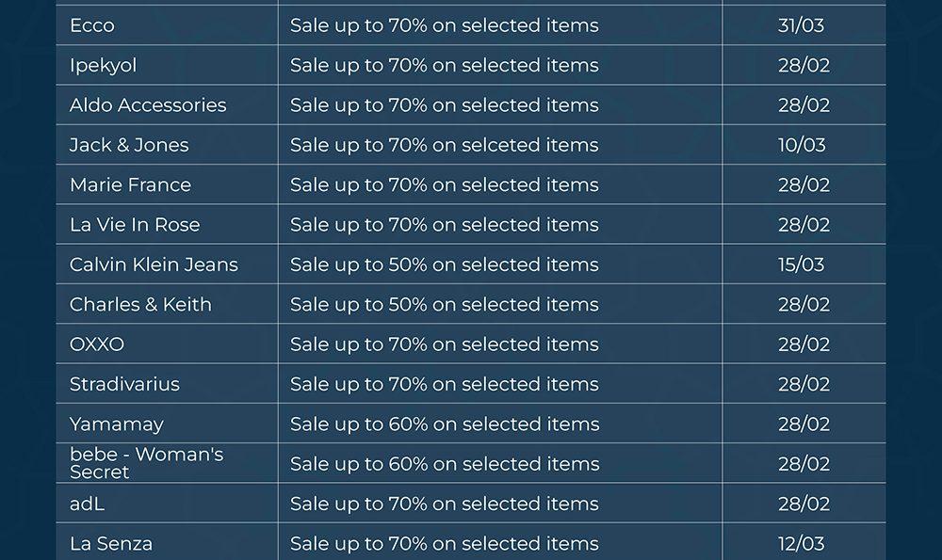Select the Jack & Jones row name
942x560 pixels.
point(129,145)
